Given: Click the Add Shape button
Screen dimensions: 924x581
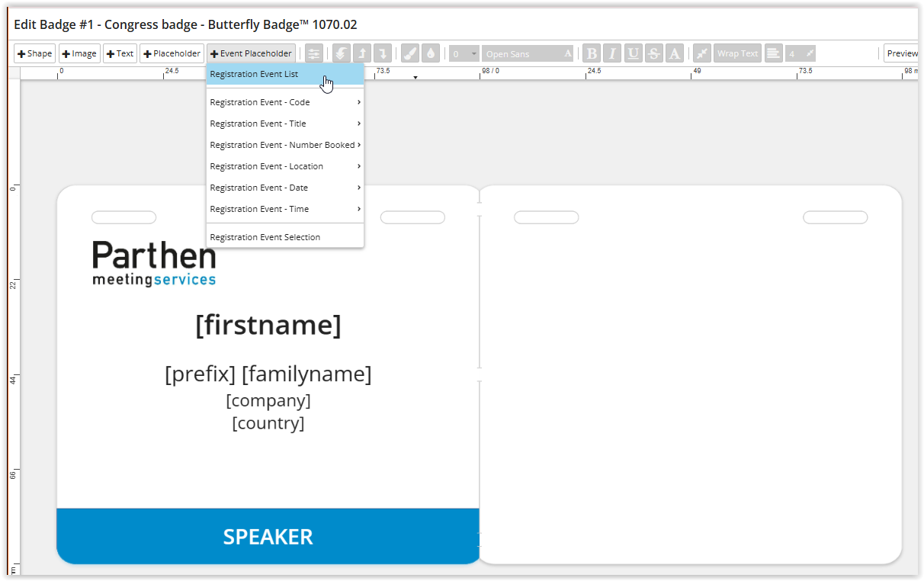Looking at the screenshot, I should click(35, 54).
